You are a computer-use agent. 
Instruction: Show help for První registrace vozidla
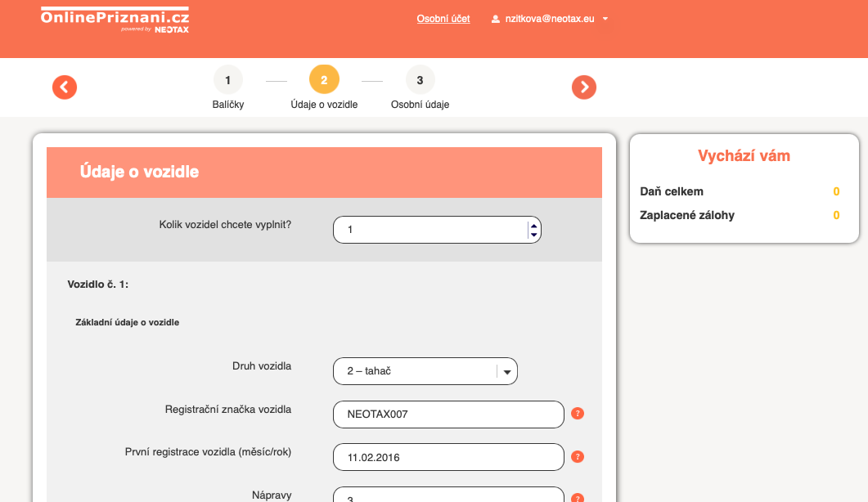coord(578,456)
